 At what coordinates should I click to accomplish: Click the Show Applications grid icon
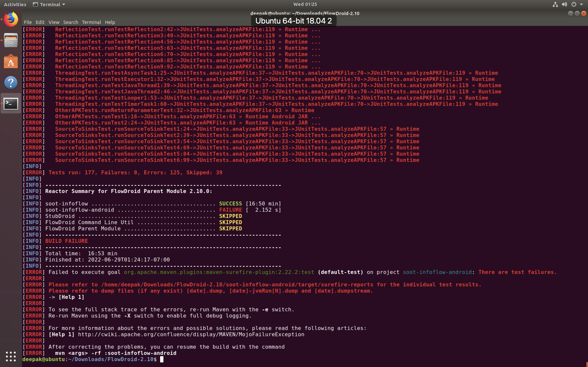click(x=11, y=357)
